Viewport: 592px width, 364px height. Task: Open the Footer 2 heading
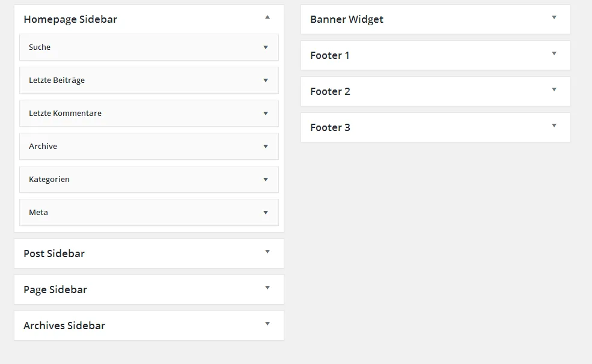coord(330,91)
